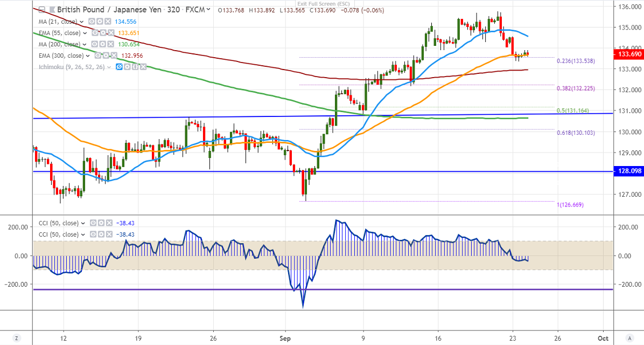Hide the EMA (55, close) indicator
This screenshot has height=345, width=644.
coord(95,33)
